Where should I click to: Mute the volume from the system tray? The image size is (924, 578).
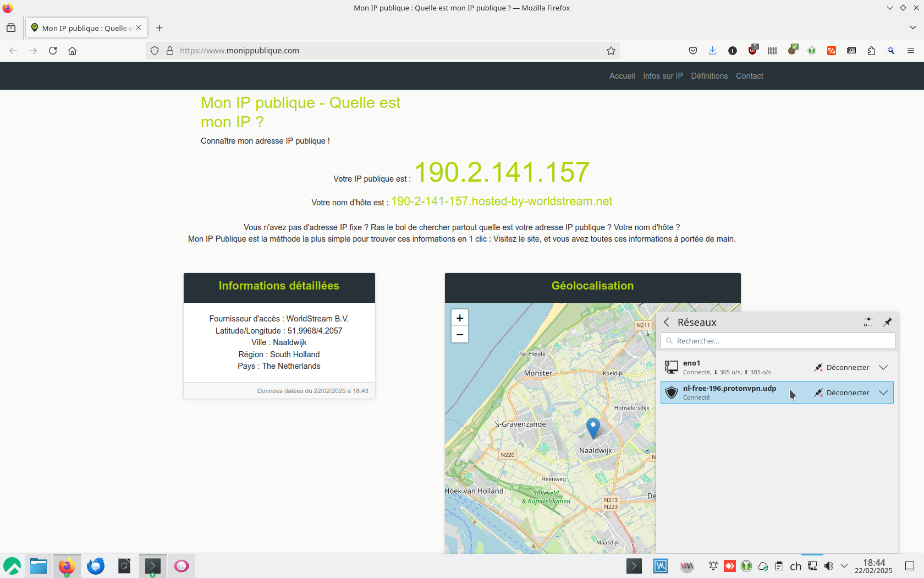pyautogui.click(x=829, y=566)
